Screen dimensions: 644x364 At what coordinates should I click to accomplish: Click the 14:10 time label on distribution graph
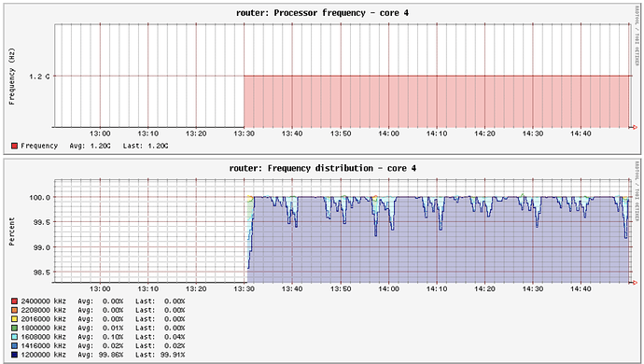coord(437,288)
